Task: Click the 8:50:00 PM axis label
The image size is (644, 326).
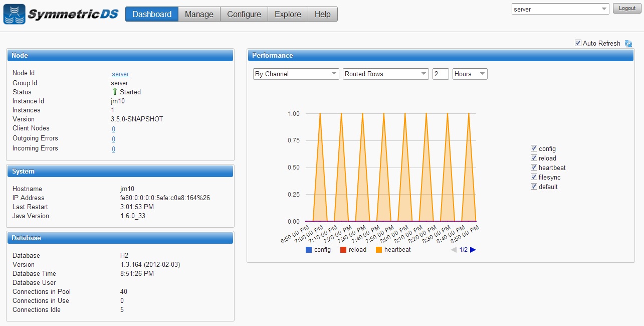Action: (x=465, y=235)
